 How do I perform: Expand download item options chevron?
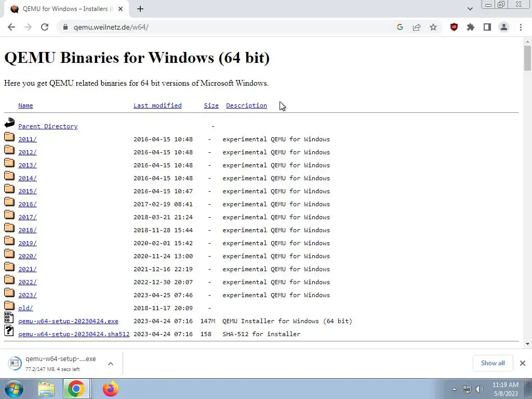tap(111, 364)
